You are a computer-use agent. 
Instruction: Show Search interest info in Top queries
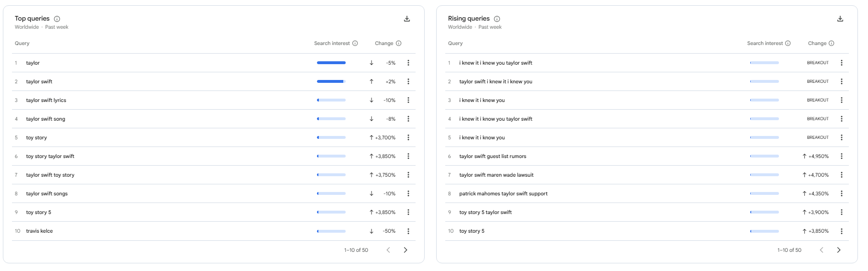click(x=355, y=43)
